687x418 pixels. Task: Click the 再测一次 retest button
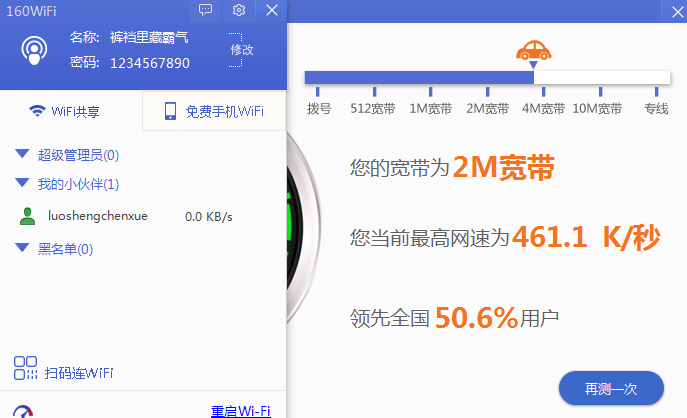pyautogui.click(x=611, y=387)
